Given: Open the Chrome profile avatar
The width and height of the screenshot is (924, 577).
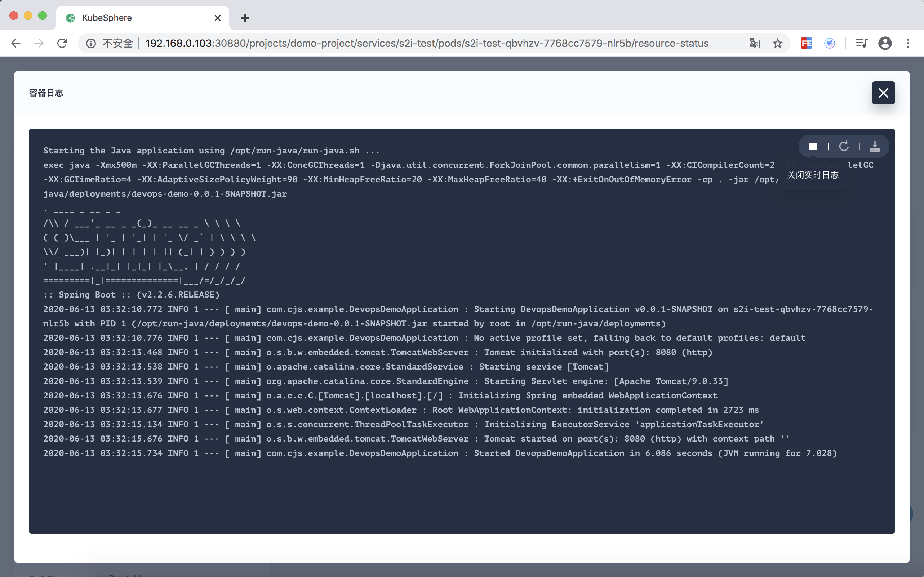Looking at the screenshot, I should point(885,43).
